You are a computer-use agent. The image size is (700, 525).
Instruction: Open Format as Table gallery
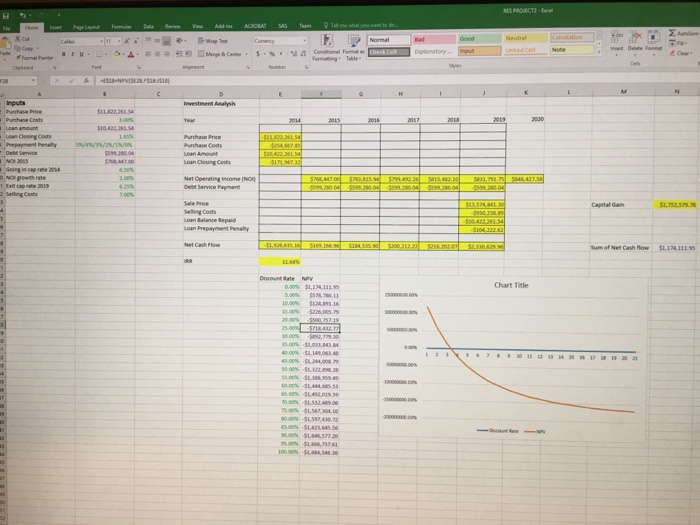(353, 48)
